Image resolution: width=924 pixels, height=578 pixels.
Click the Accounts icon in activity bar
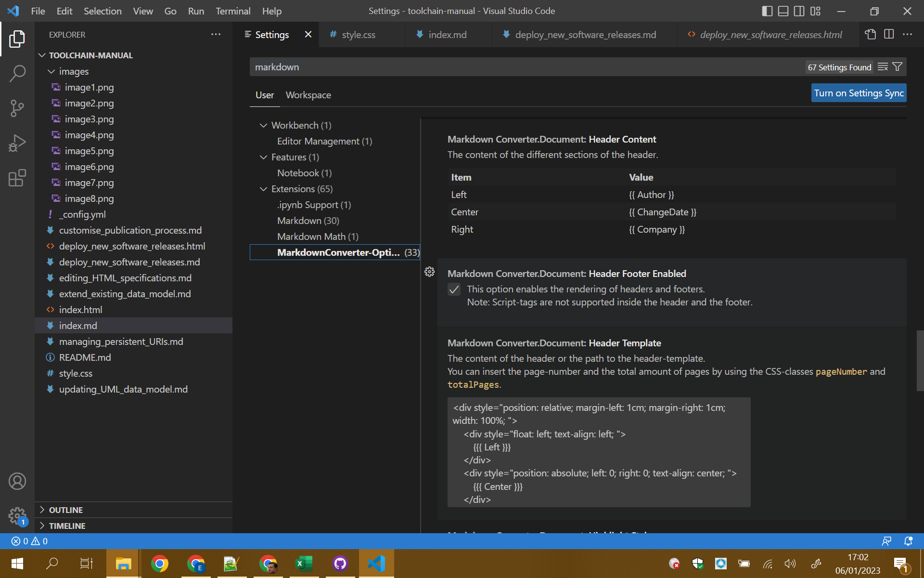(17, 481)
